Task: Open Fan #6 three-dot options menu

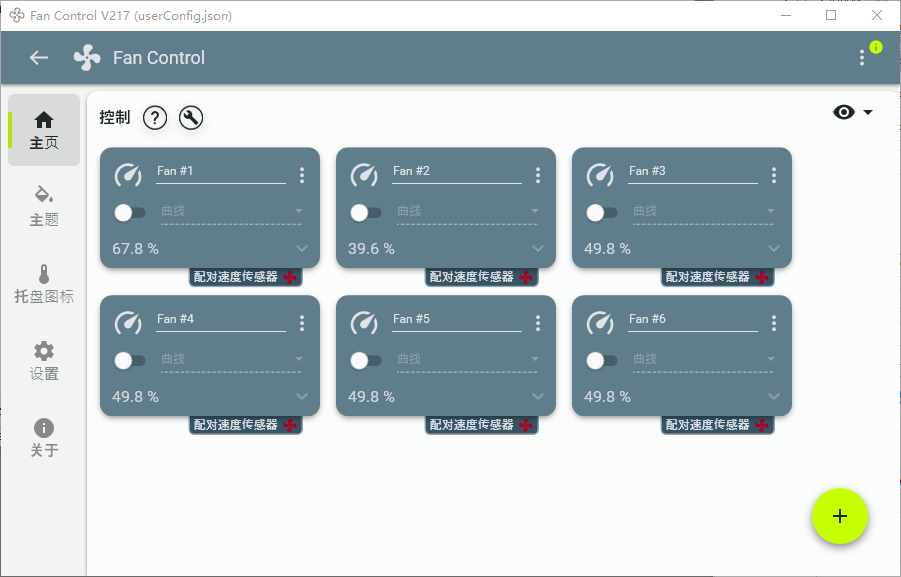Action: coord(774,323)
